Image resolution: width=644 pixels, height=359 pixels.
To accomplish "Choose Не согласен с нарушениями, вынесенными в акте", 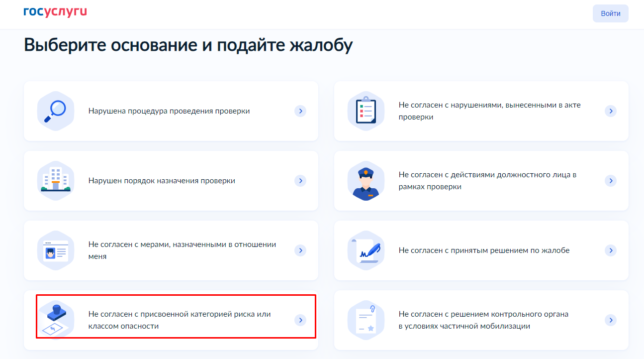I will tap(489, 111).
